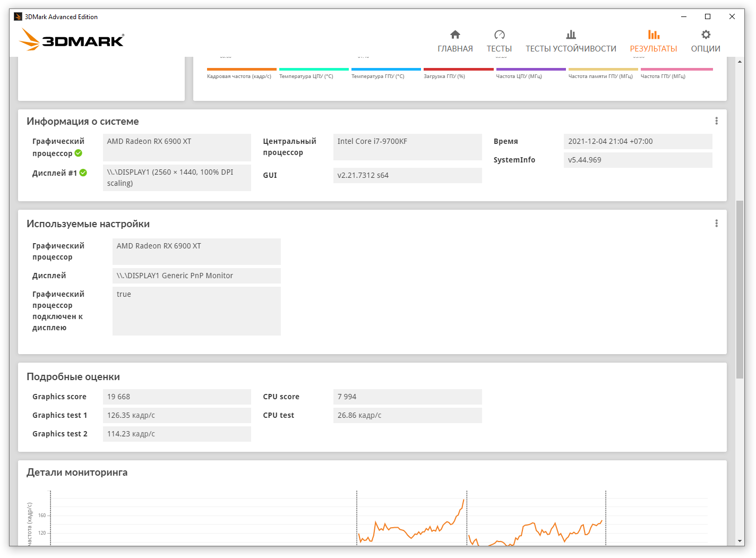Click the 3DMark logo
The width and height of the screenshot is (756, 558).
pos(72,40)
